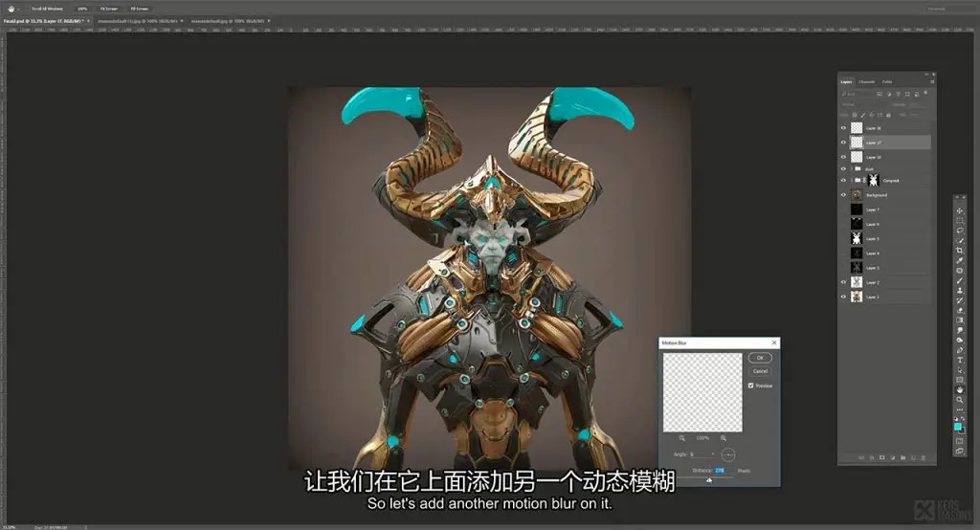Click the Compoint group mask thumbnail

point(874,181)
